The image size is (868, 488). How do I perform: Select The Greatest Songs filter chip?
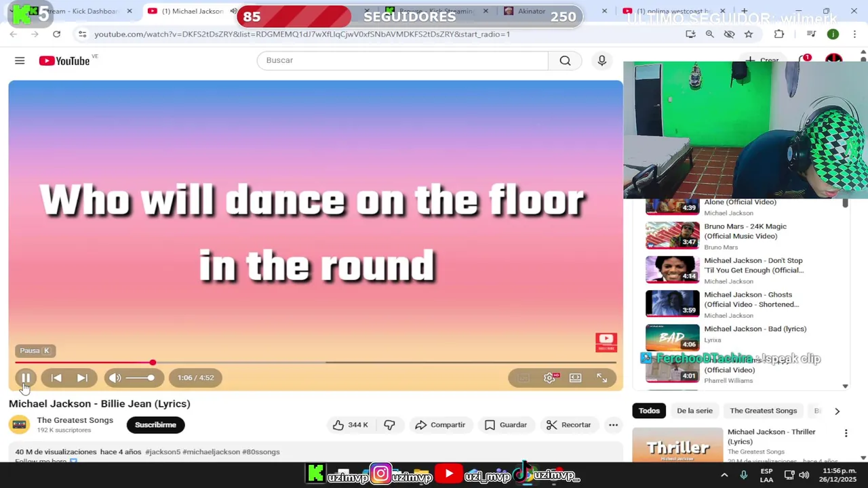763,411
